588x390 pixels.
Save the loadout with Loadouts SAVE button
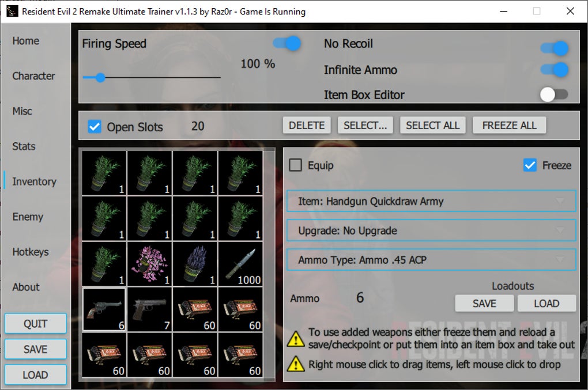point(484,304)
